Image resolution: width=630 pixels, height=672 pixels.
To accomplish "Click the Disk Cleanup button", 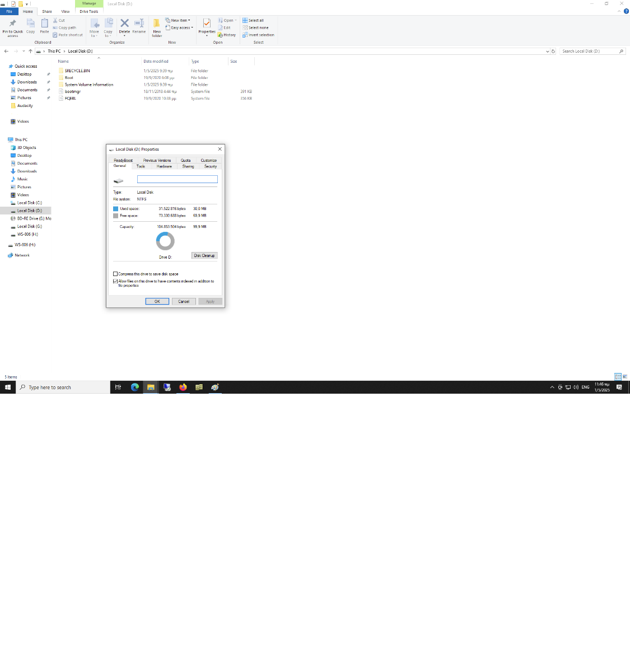I will [x=204, y=255].
